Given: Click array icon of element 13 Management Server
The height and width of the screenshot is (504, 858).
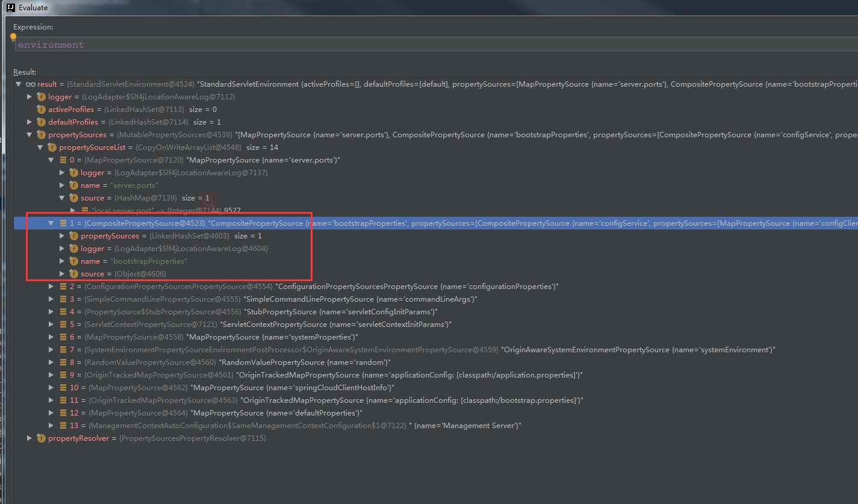Looking at the screenshot, I should tap(63, 426).
